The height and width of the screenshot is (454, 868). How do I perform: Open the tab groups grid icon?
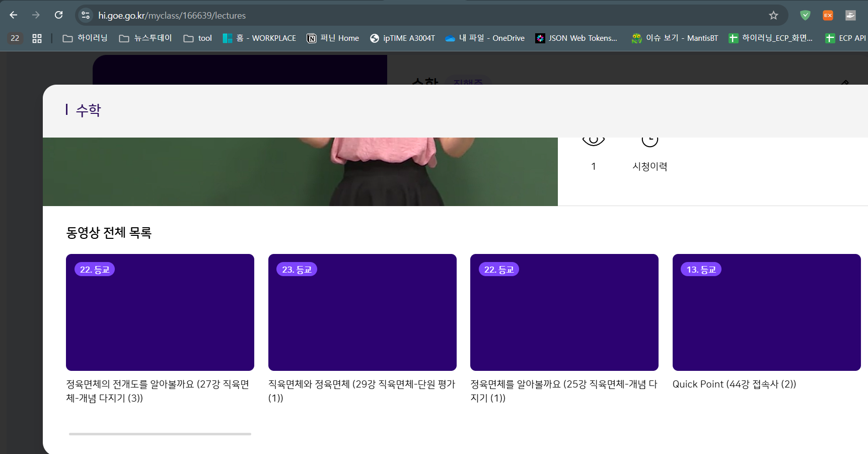tap(37, 38)
